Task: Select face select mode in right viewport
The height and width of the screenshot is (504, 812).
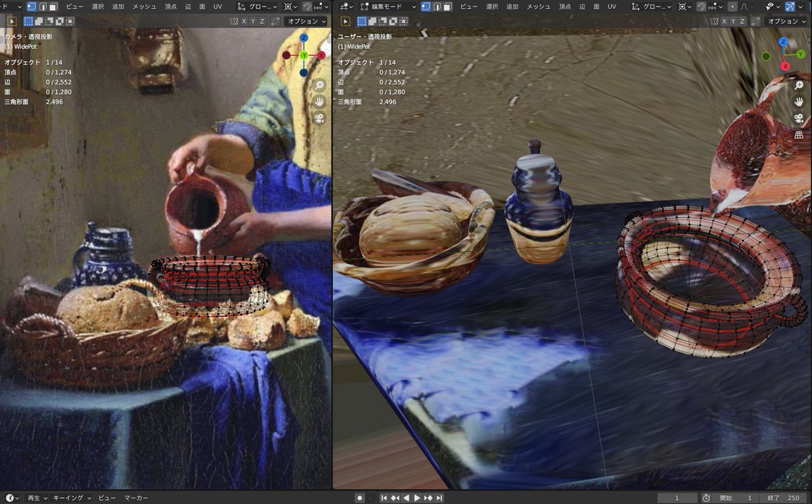Action: [x=448, y=6]
